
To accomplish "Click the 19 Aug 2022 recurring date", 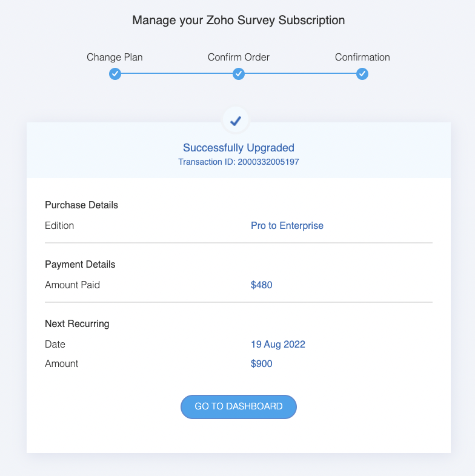I will (x=278, y=345).
